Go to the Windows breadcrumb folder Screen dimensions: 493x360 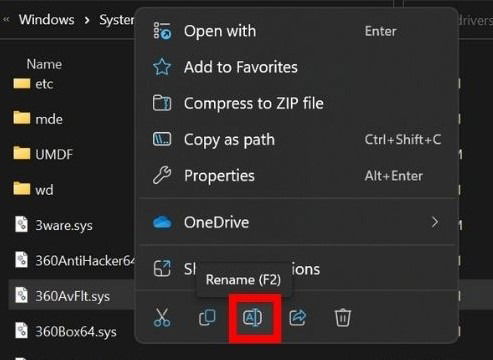coord(47,20)
